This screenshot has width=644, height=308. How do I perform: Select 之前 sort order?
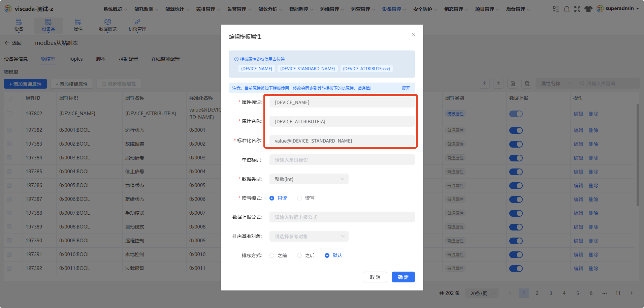[x=278, y=255]
